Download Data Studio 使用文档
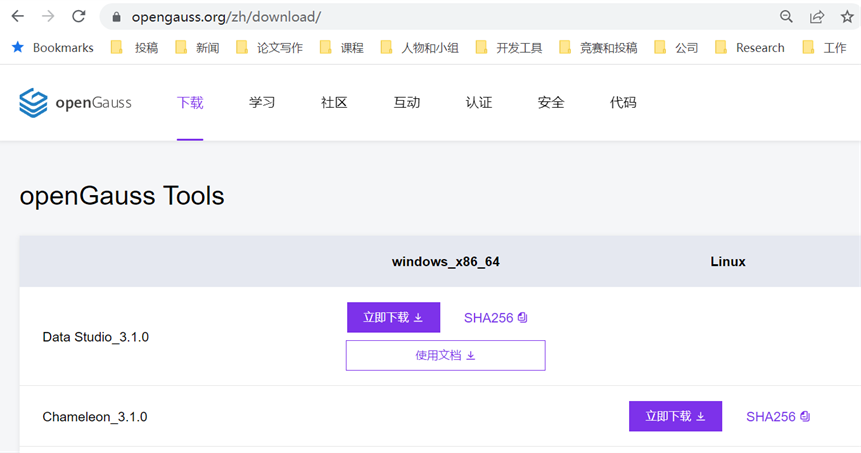This screenshot has width=861, height=453. 445,355
